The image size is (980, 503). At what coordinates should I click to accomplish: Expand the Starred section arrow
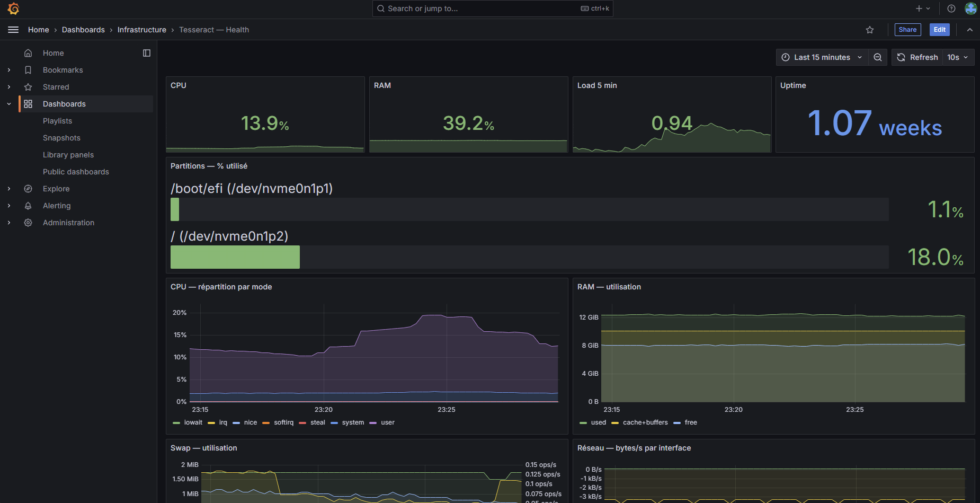coord(9,87)
